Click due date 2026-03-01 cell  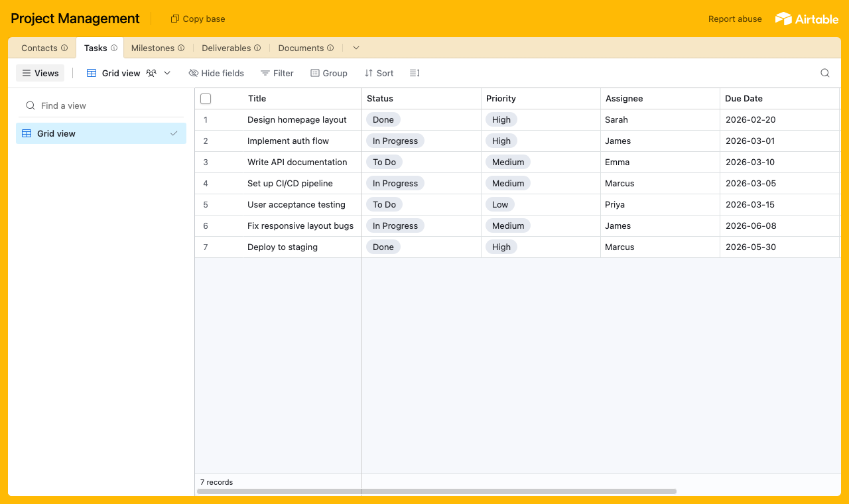779,141
